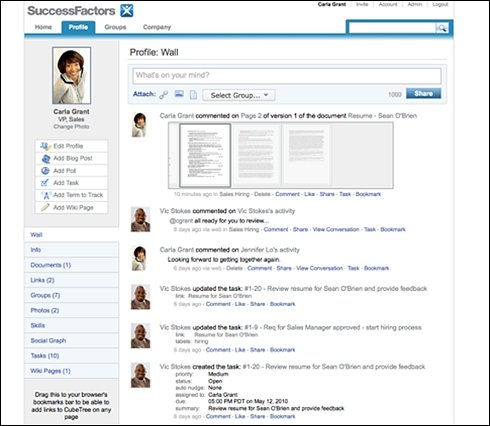Open the first resume page thumbnail
The height and width of the screenshot is (426, 490).
[x=205, y=155]
